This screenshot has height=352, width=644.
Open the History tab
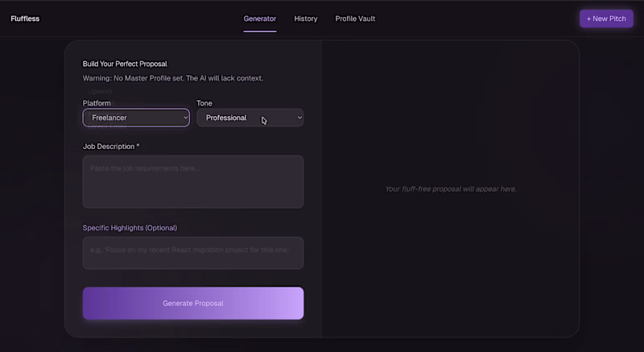(x=306, y=19)
